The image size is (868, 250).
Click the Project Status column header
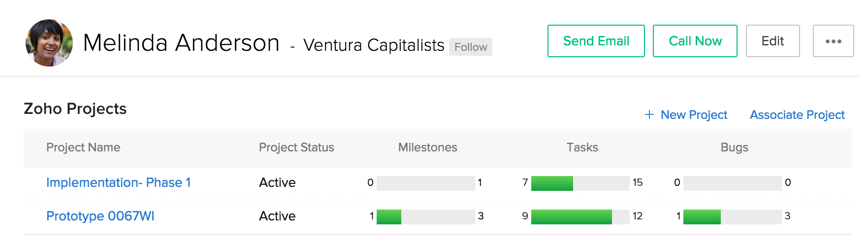[x=296, y=147]
